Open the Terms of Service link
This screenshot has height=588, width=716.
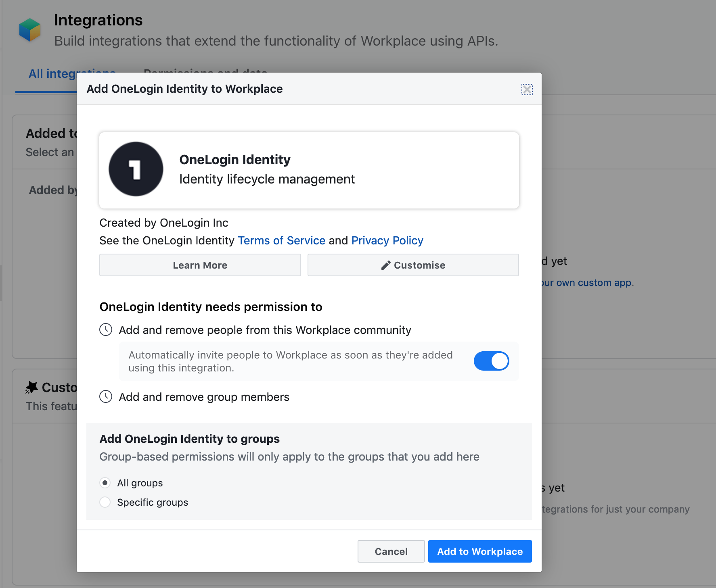coord(282,240)
